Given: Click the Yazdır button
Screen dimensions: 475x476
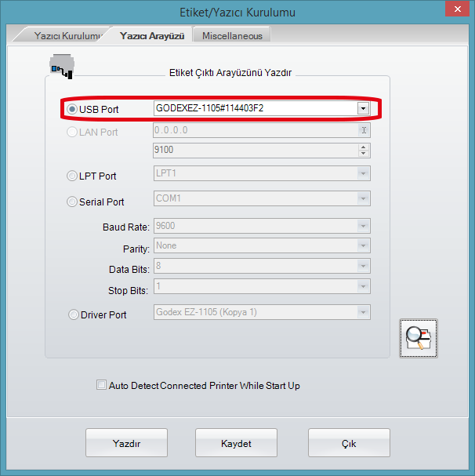Looking at the screenshot, I should (x=126, y=444).
